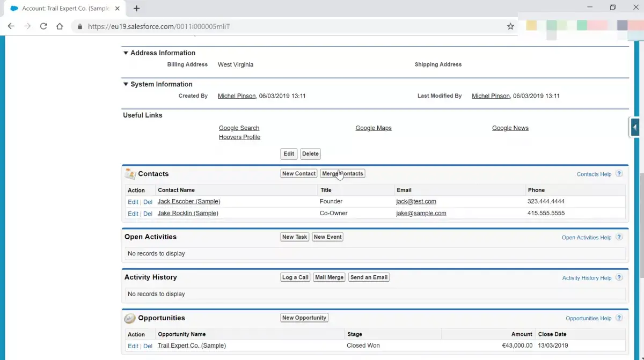
Task: Click the Delete account button
Action: [x=310, y=154]
